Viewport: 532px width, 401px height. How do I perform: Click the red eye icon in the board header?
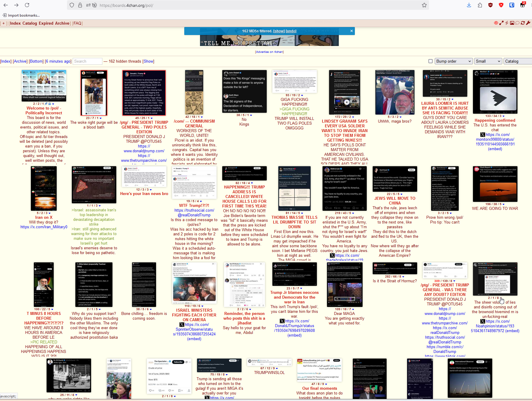(x=496, y=23)
